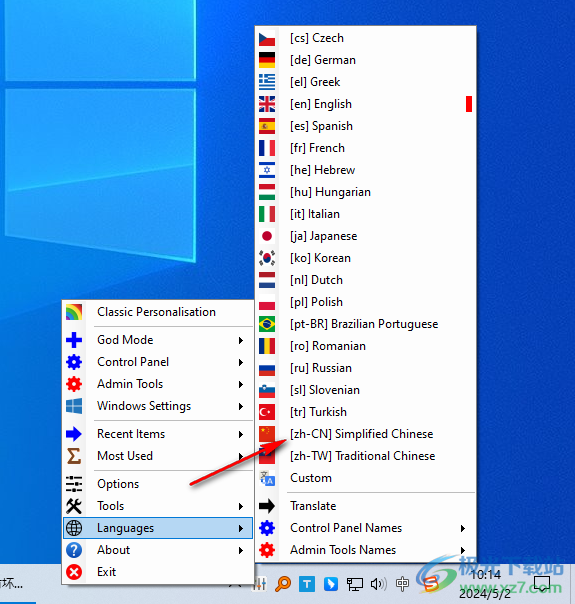Click the Translate menu entry
Screen dimensions: 575x604
(365, 506)
